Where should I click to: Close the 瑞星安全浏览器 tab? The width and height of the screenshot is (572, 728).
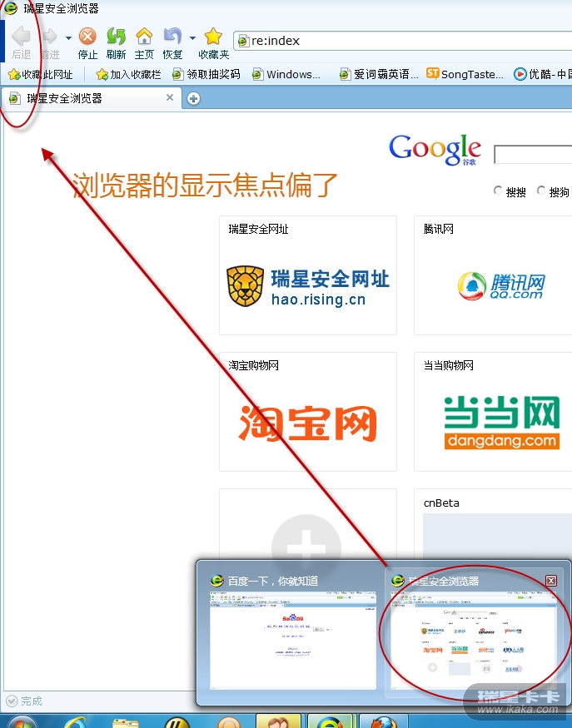click(x=170, y=97)
